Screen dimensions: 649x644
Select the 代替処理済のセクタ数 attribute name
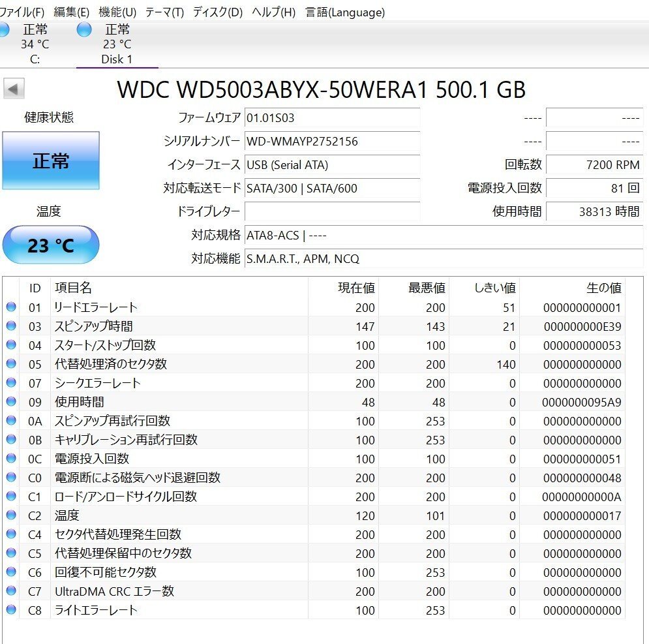tap(110, 364)
